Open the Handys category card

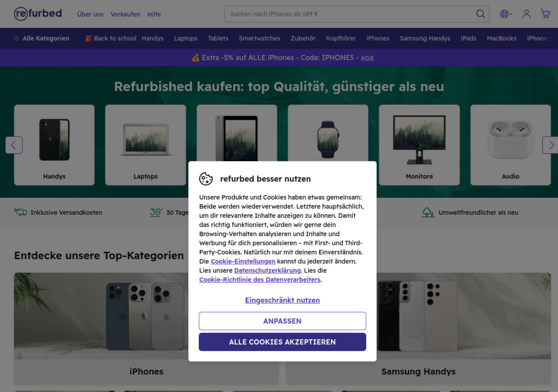click(x=54, y=145)
